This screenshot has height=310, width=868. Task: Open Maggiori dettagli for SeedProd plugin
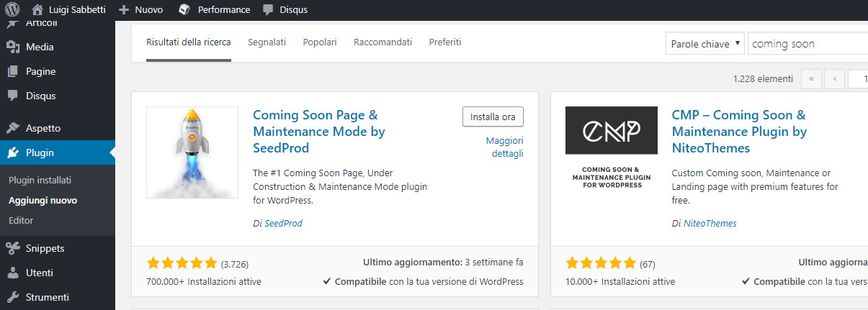click(x=505, y=147)
